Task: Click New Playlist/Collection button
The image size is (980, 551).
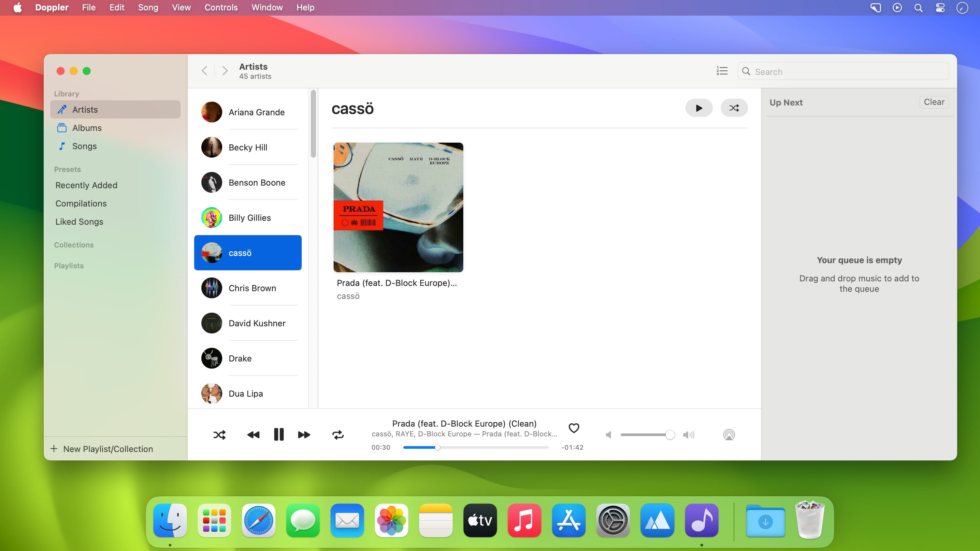Action: [102, 449]
